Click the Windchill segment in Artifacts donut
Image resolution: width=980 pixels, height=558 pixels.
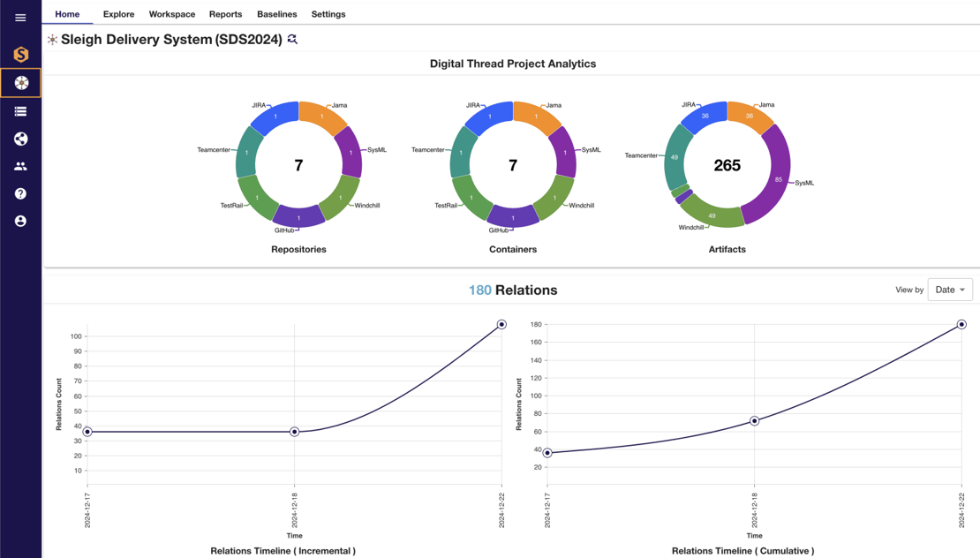pyautogui.click(x=712, y=215)
